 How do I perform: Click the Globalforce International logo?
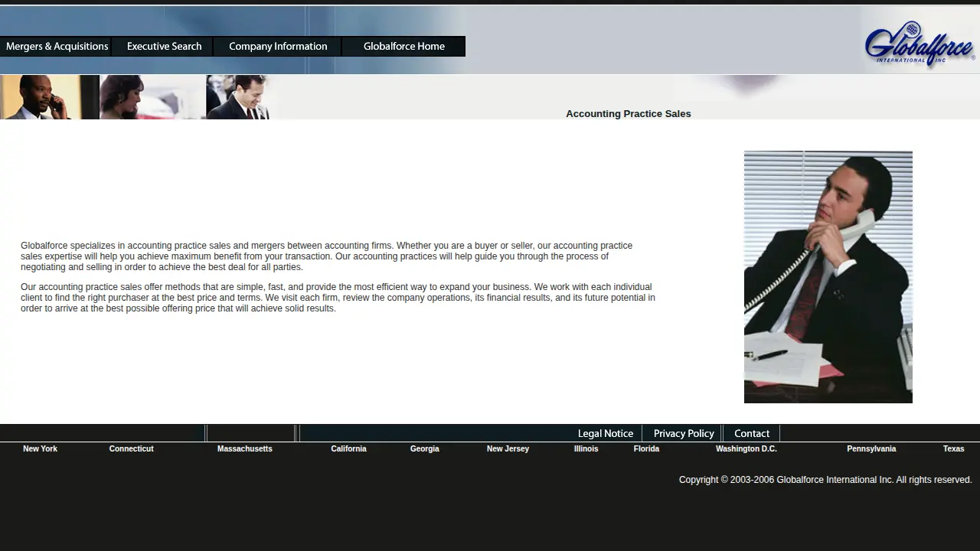(x=920, y=44)
